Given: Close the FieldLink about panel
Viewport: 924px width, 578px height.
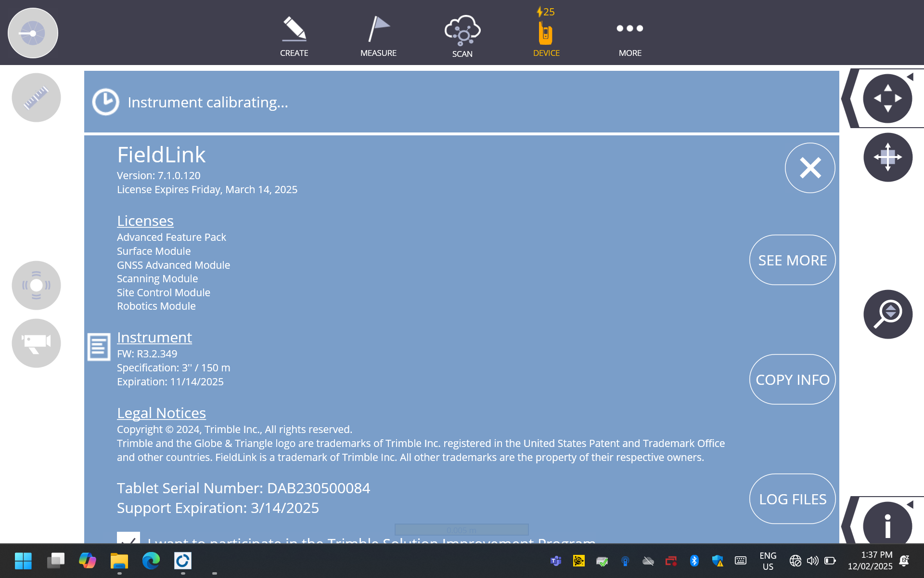Looking at the screenshot, I should [810, 168].
